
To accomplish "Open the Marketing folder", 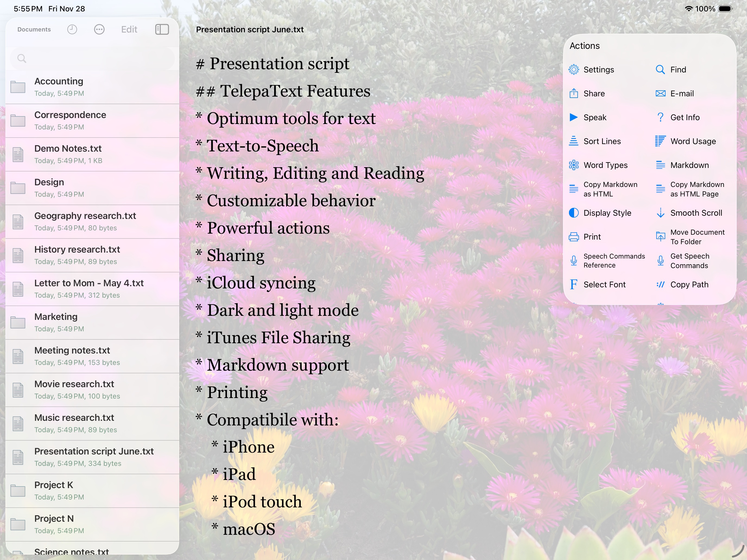I will pos(92,323).
